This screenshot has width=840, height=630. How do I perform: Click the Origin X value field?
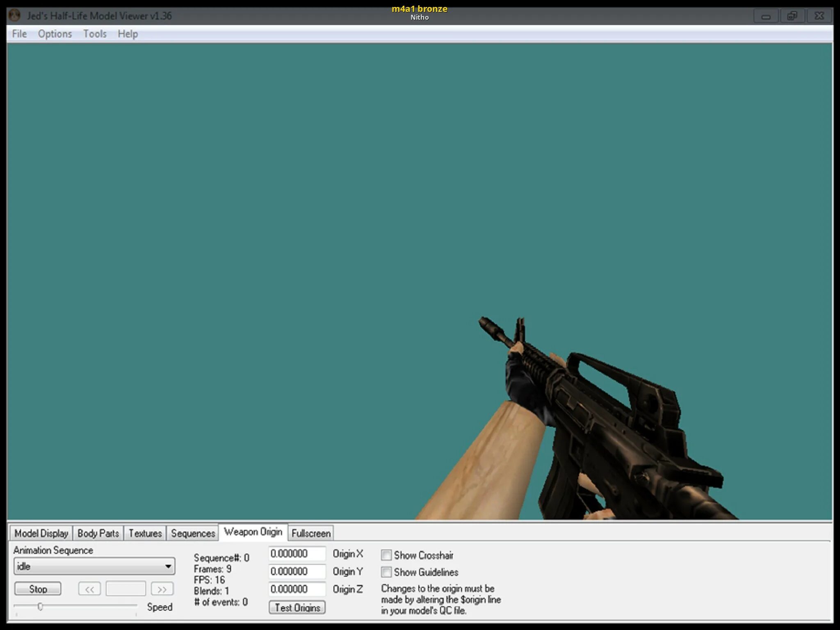[297, 554]
